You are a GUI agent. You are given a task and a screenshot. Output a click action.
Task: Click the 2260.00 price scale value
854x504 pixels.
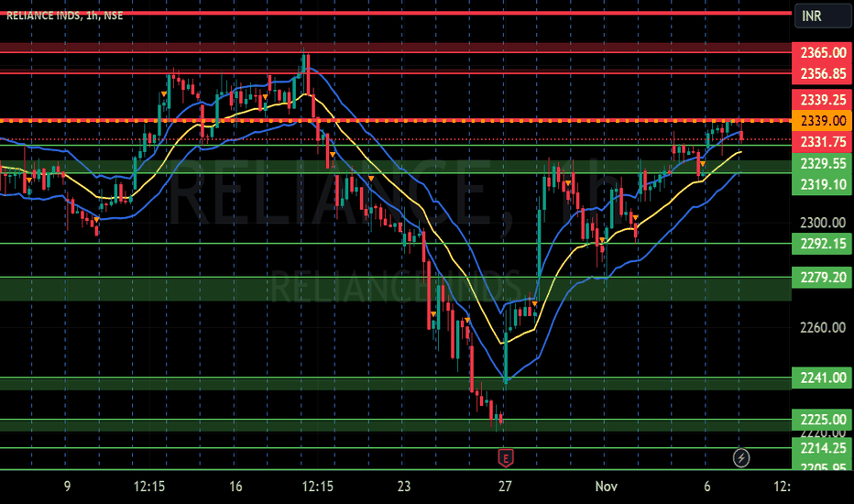pyautogui.click(x=823, y=327)
